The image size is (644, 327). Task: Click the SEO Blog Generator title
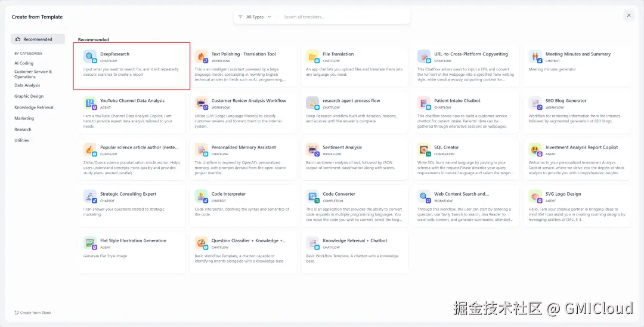tap(566, 101)
